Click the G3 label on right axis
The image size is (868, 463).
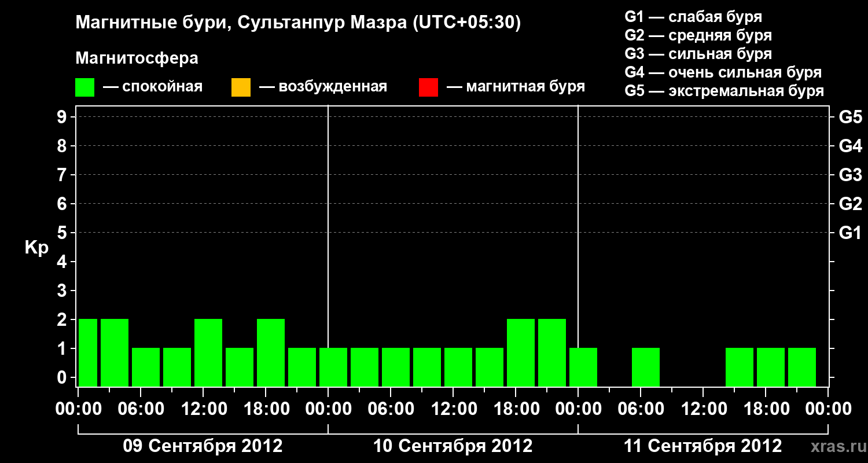(x=850, y=175)
